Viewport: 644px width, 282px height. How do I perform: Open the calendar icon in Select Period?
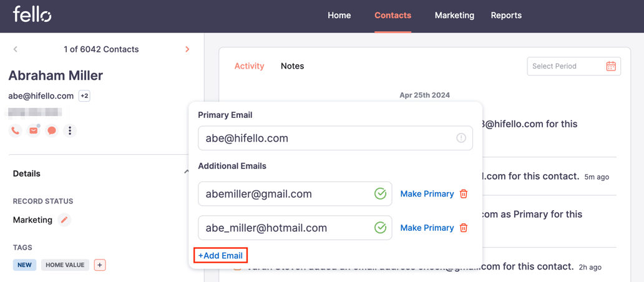point(611,66)
